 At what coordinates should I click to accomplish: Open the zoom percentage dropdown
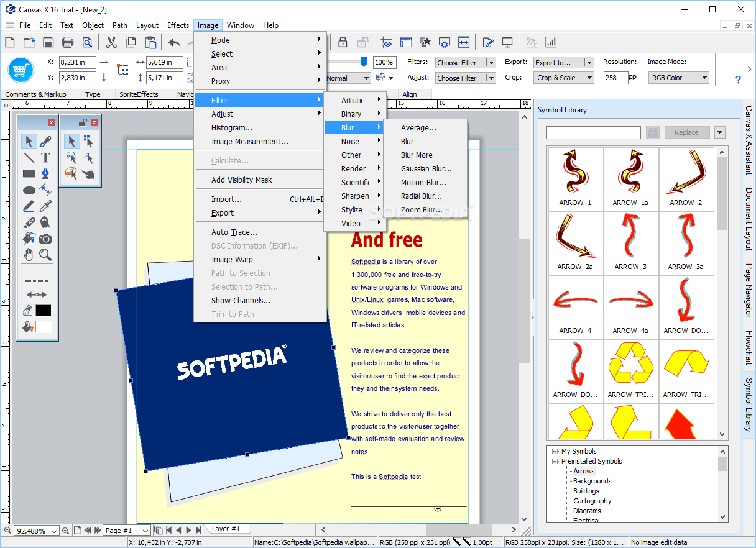point(37,531)
